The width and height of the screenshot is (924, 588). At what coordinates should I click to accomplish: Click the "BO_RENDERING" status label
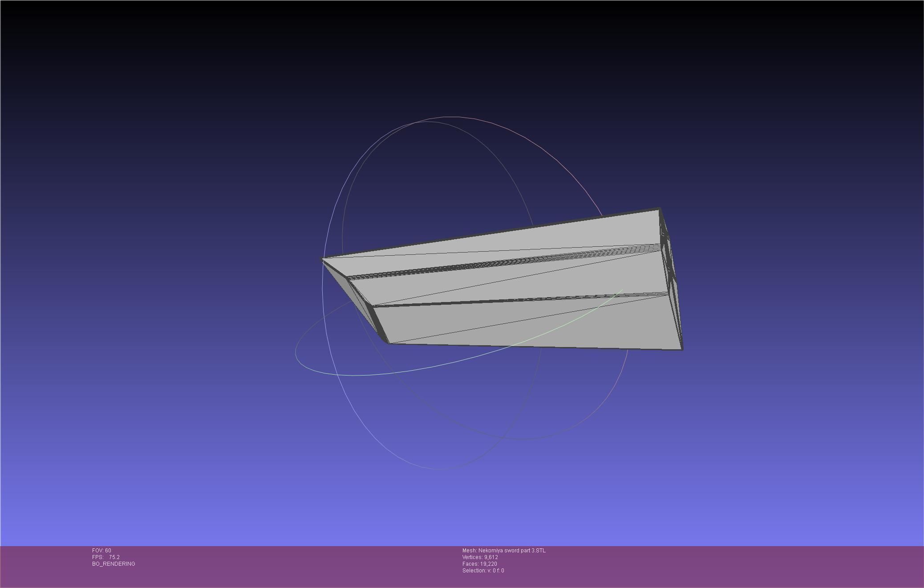point(113,564)
